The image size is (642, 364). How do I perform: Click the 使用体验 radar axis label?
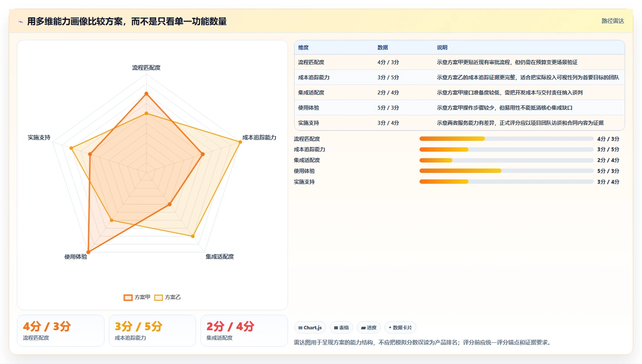(75, 257)
